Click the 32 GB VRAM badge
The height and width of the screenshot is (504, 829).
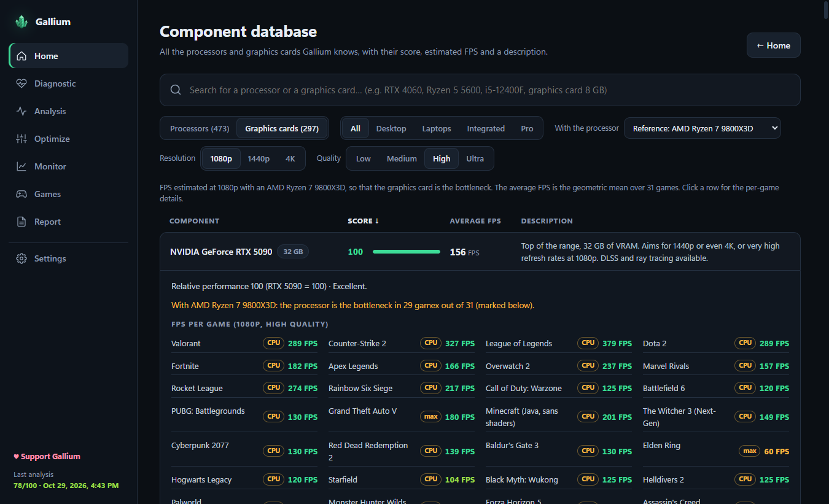[293, 252]
